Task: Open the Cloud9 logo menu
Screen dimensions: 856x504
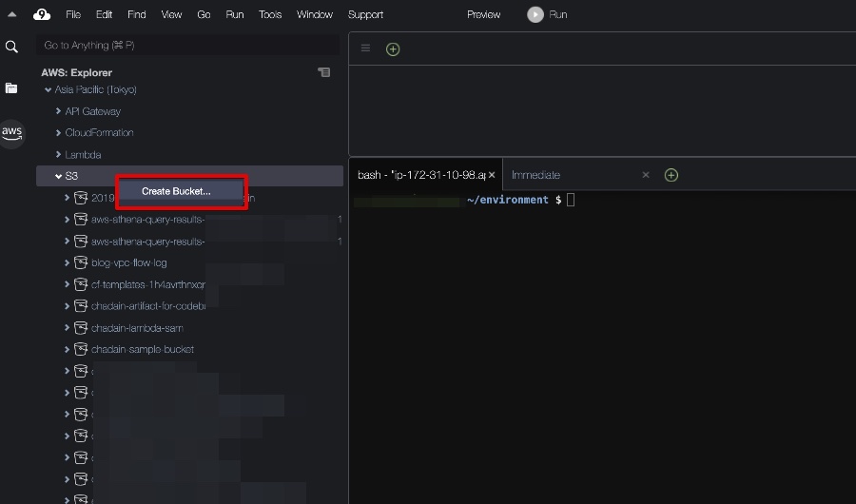Action: [42, 15]
